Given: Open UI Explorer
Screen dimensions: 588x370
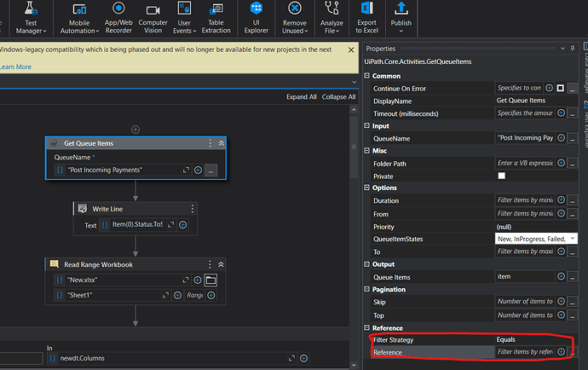Looking at the screenshot, I should click(x=257, y=18).
